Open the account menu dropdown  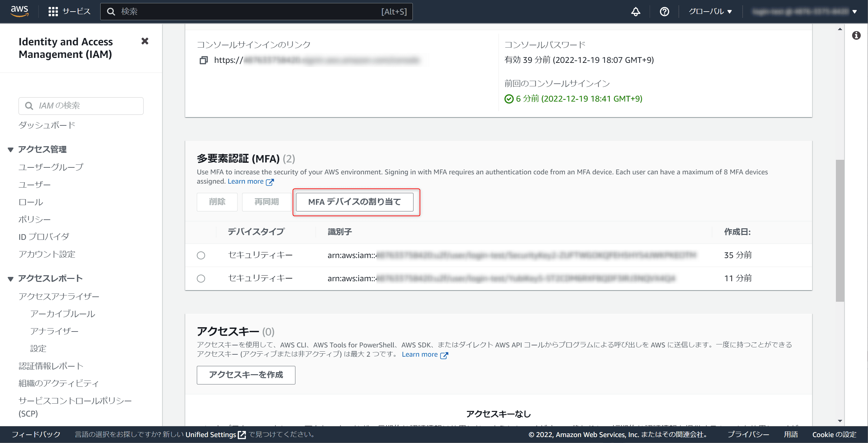804,12
